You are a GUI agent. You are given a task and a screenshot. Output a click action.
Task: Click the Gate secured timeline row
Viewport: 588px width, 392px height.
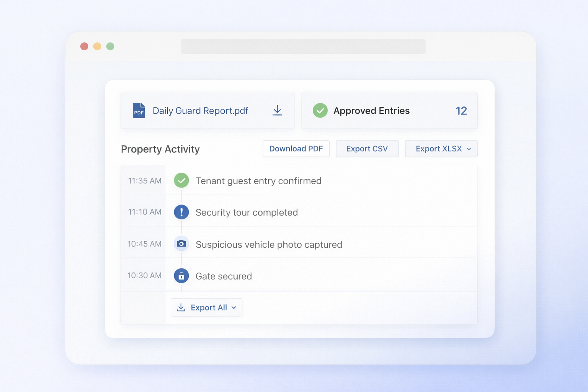(306, 276)
